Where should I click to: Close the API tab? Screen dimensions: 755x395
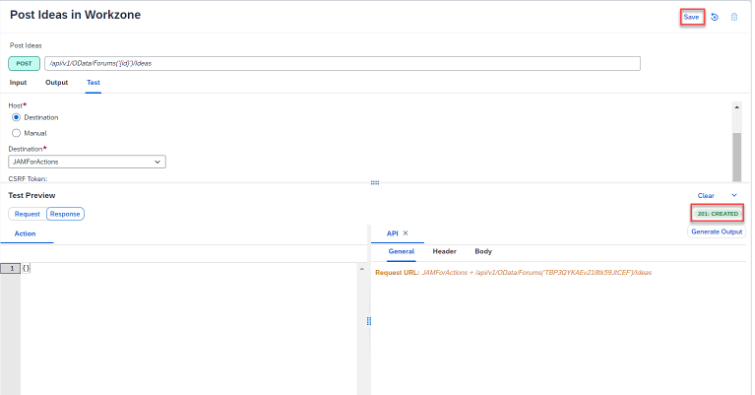(405, 233)
